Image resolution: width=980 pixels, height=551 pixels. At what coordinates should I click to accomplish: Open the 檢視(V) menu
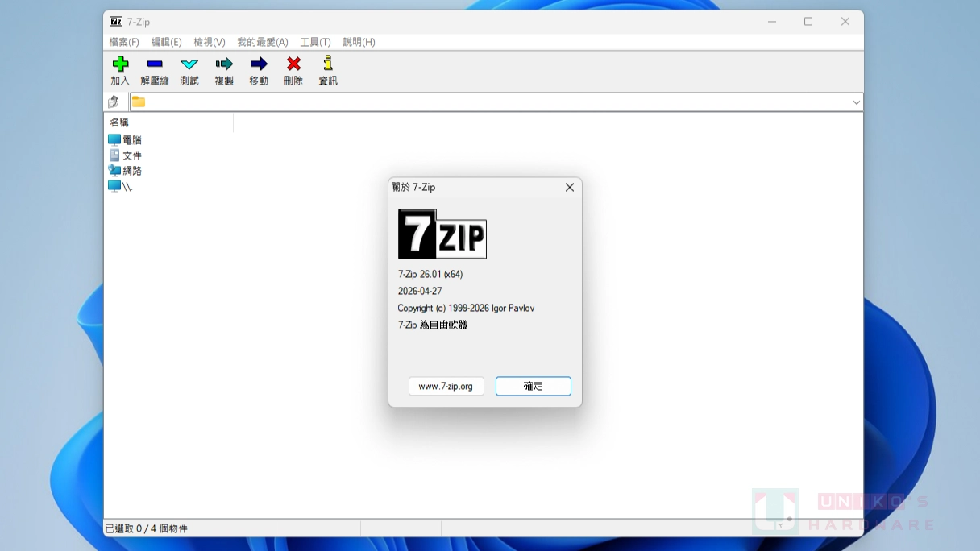[x=209, y=42]
